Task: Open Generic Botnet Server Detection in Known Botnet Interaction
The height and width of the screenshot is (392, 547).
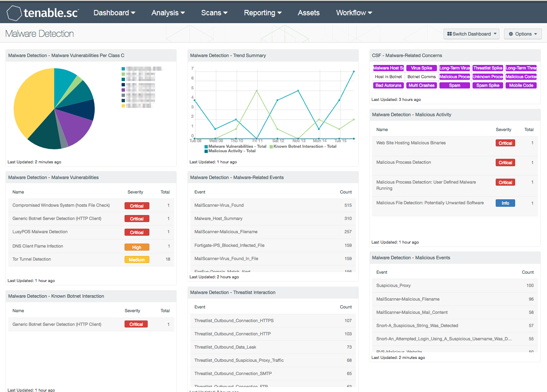Action: pyautogui.click(x=91, y=324)
